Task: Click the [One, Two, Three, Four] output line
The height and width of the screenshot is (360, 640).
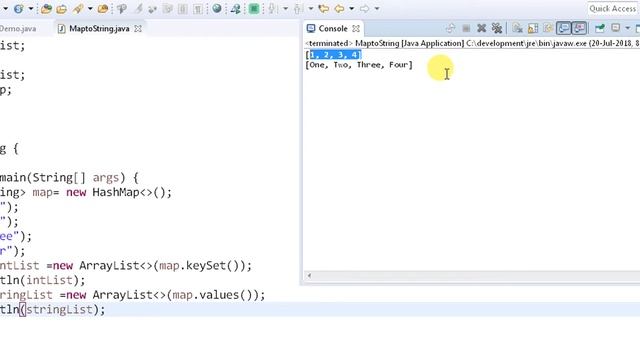Action: click(x=359, y=65)
